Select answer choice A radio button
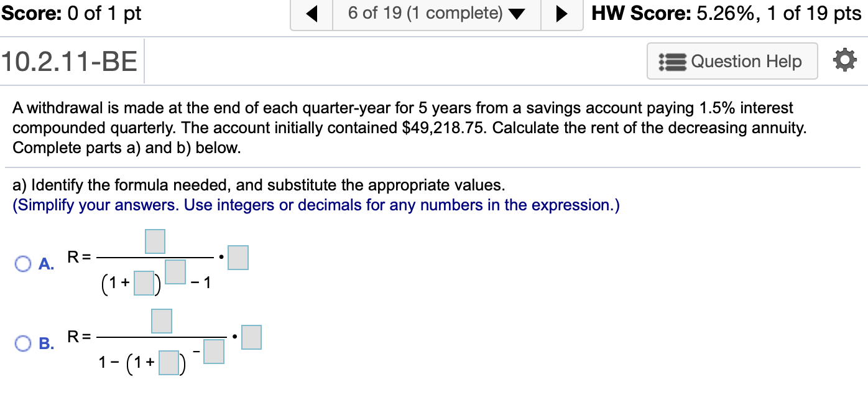 [22, 264]
